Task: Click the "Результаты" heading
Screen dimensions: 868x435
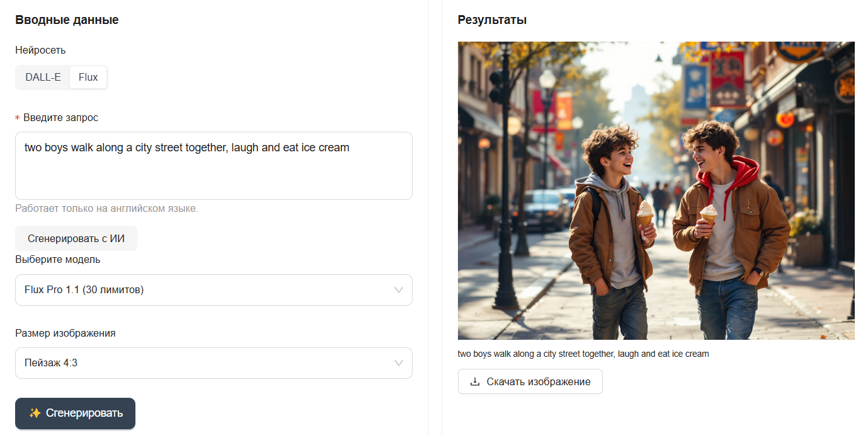Action: [x=492, y=20]
